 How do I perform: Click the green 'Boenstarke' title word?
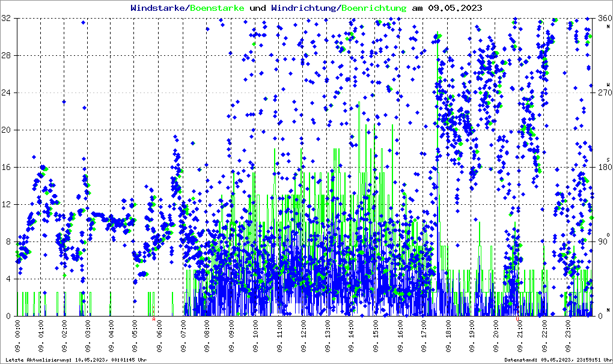(217, 8)
